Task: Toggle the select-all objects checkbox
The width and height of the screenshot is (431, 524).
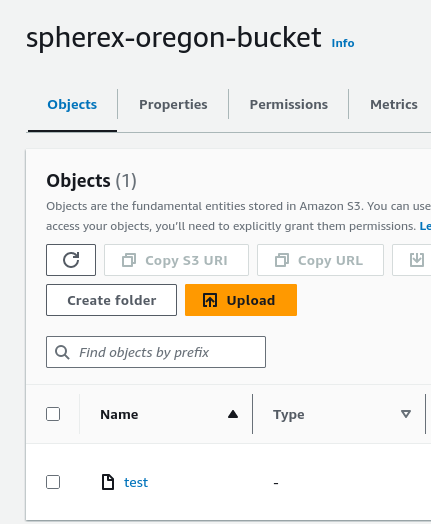Action: point(53,414)
